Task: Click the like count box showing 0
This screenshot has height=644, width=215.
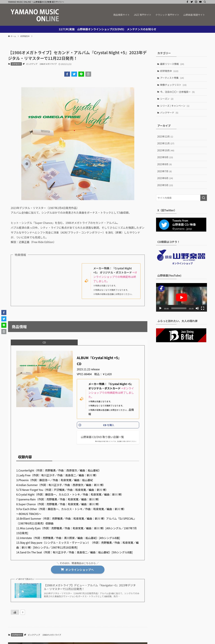Action: point(23,612)
